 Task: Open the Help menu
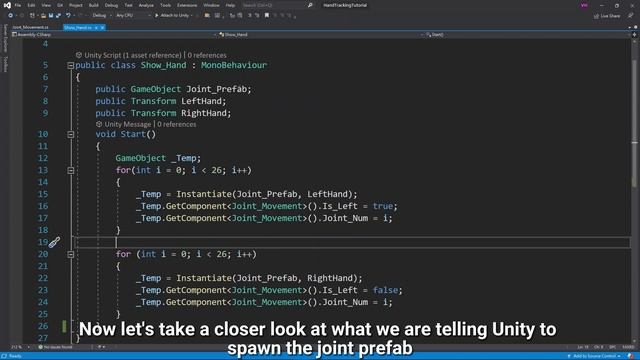pos(230,5)
